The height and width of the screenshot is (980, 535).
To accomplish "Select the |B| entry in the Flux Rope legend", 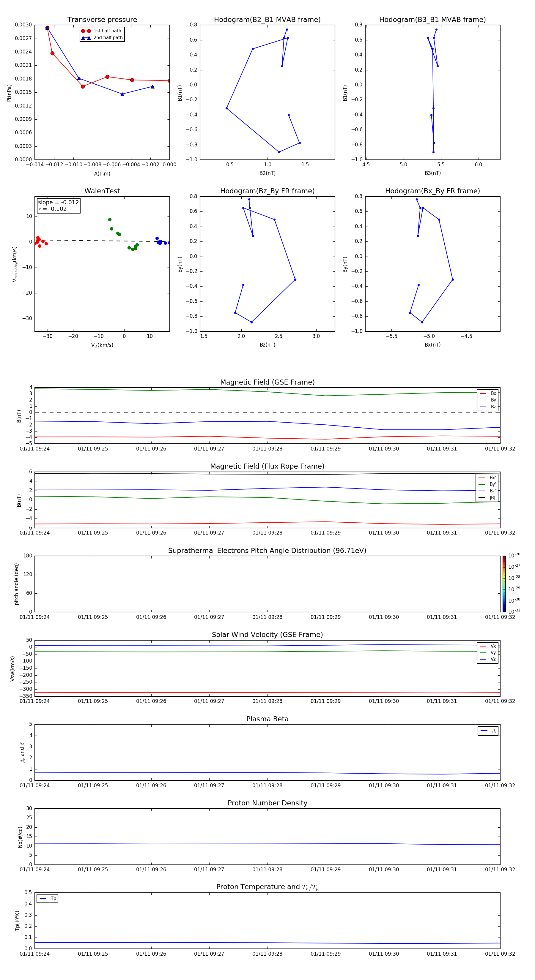I will (x=487, y=498).
